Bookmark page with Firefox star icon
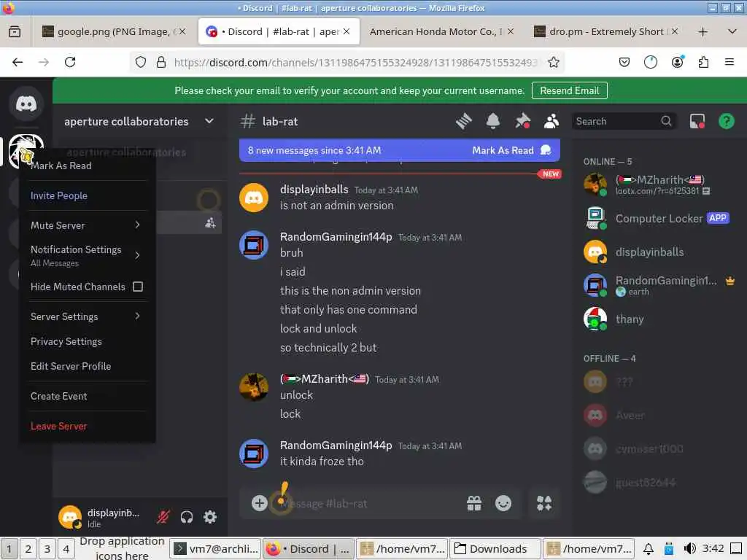The image size is (747, 560). point(553,63)
